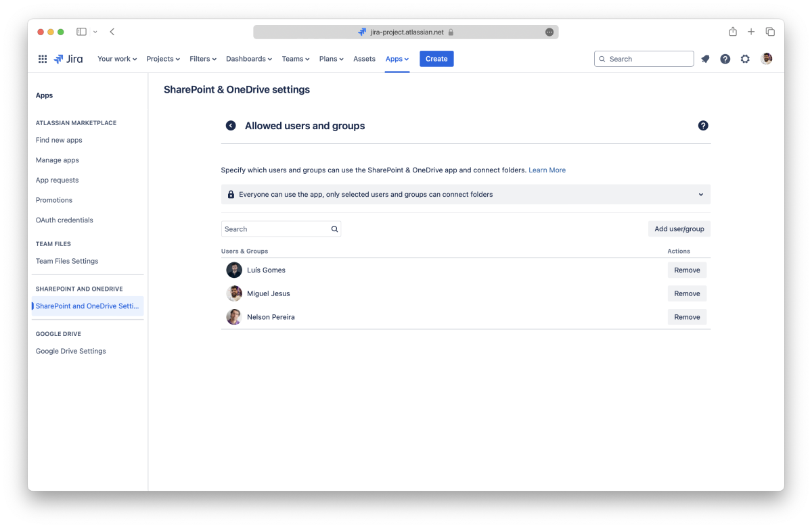This screenshot has height=528, width=812.
Task: Open the Apps menu
Action: click(397, 59)
